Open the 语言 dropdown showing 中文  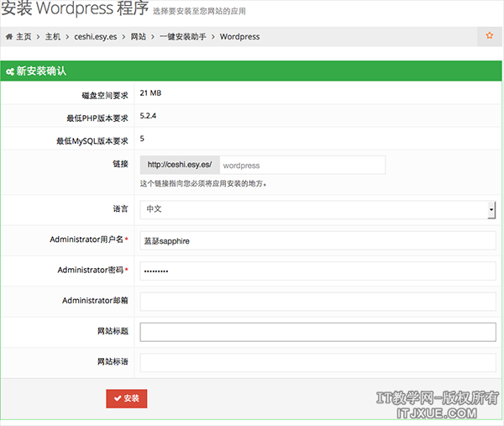318,209
